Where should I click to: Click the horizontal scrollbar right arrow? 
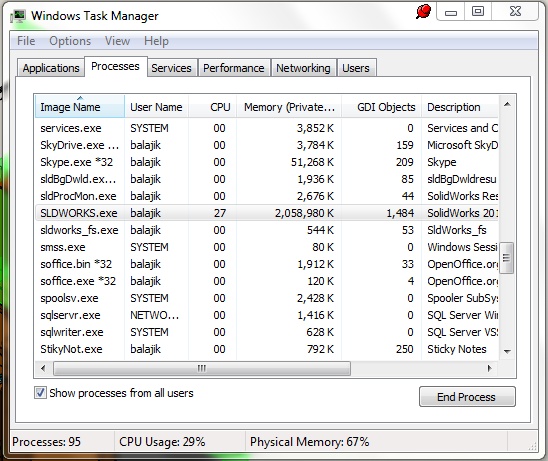coord(490,368)
